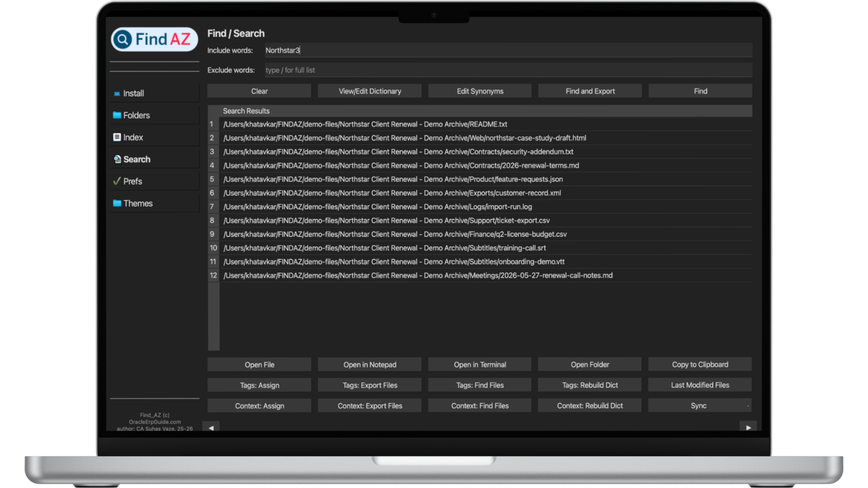The image size is (868, 488).
Task: Click the Edit Synonyms button
Action: (480, 91)
